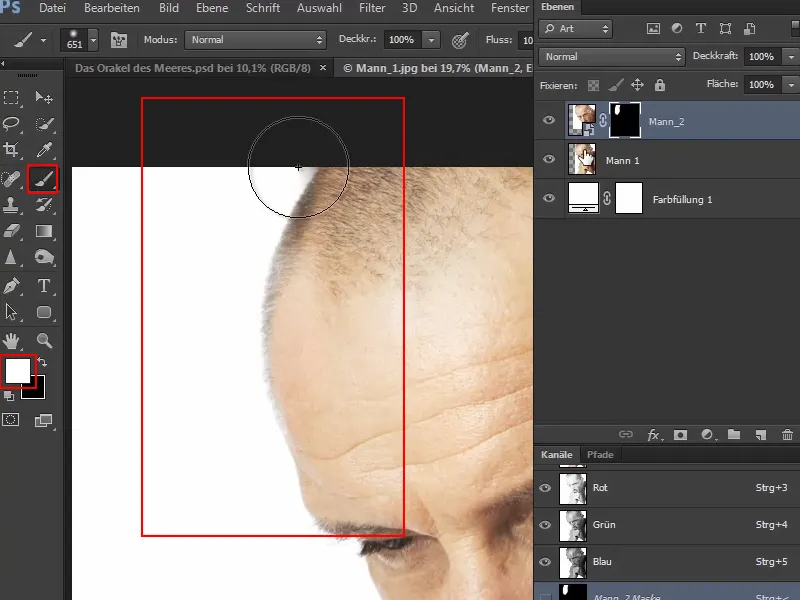Image resolution: width=800 pixels, height=600 pixels.
Task: Toggle visibility of Rot channel
Action: point(545,488)
